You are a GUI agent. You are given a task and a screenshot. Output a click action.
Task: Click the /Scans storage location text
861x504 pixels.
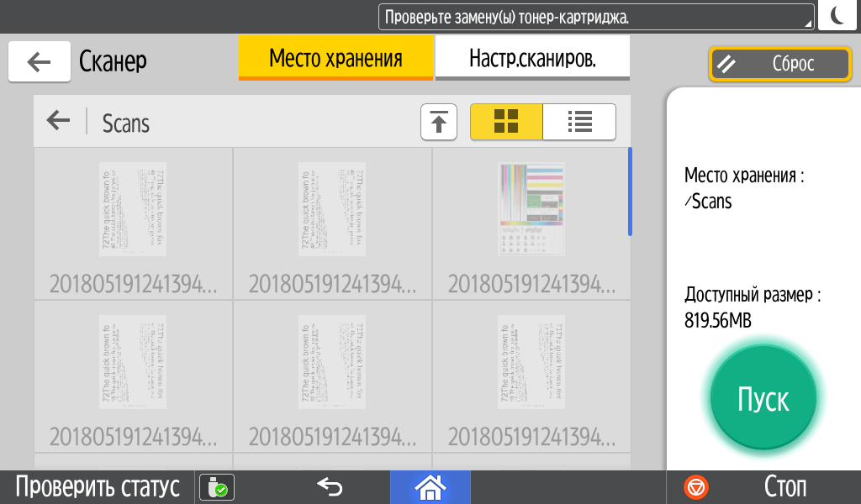click(x=708, y=202)
